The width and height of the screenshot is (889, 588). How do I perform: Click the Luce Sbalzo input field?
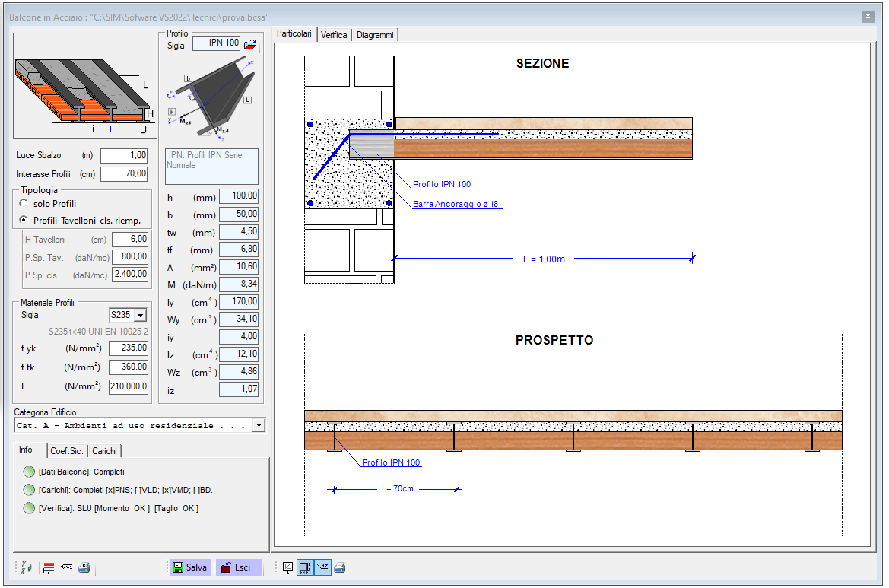pyautogui.click(x=124, y=155)
